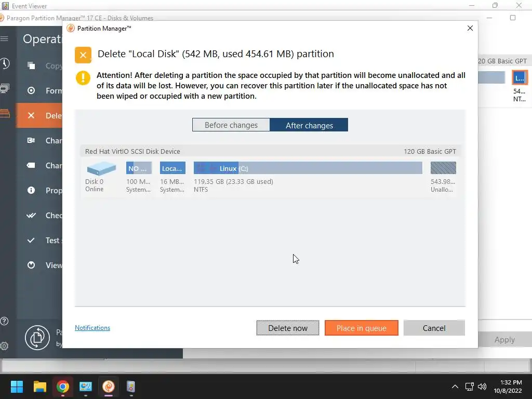This screenshot has height=399, width=532.
Task: Show hidden tray icons chevron
Action: point(455,387)
